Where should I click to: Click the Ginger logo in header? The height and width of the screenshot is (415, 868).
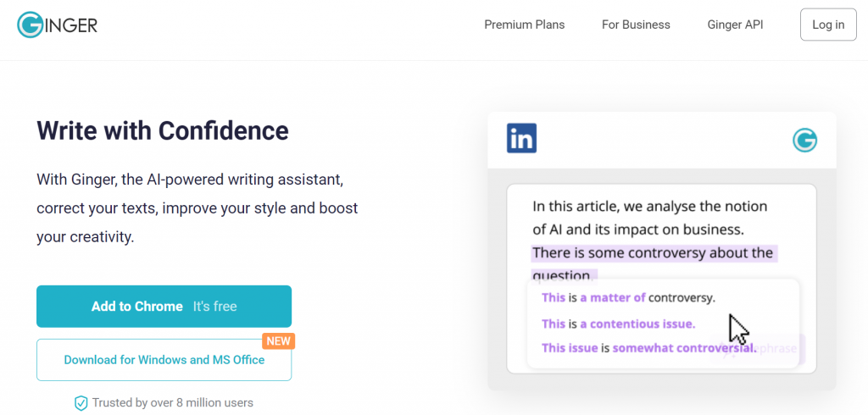coord(57,25)
